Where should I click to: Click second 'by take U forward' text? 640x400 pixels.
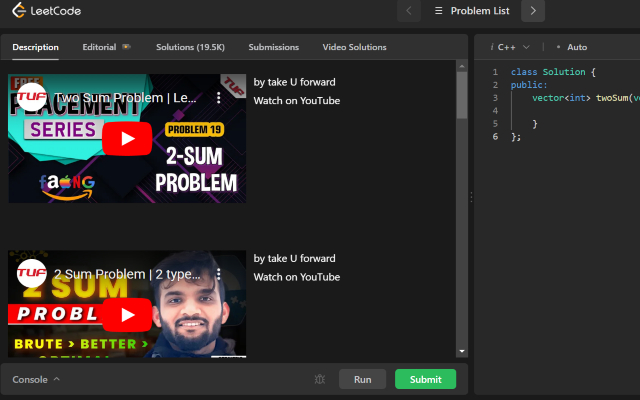pyautogui.click(x=294, y=258)
